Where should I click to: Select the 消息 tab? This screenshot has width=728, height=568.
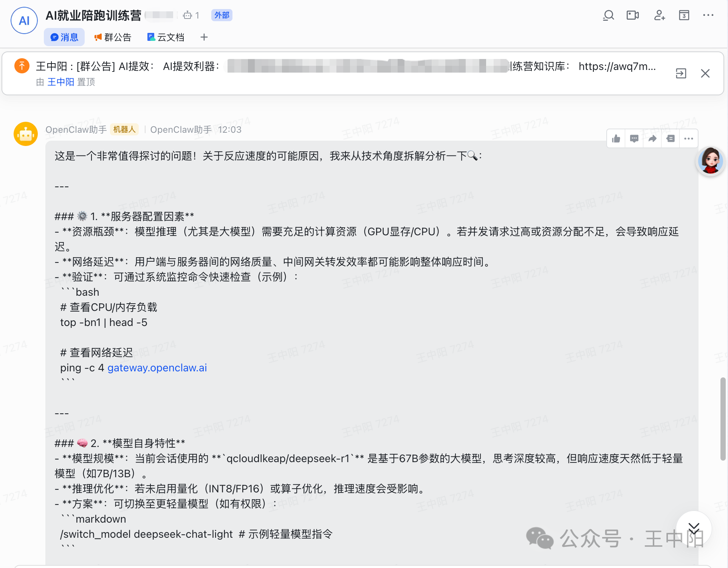coord(64,37)
